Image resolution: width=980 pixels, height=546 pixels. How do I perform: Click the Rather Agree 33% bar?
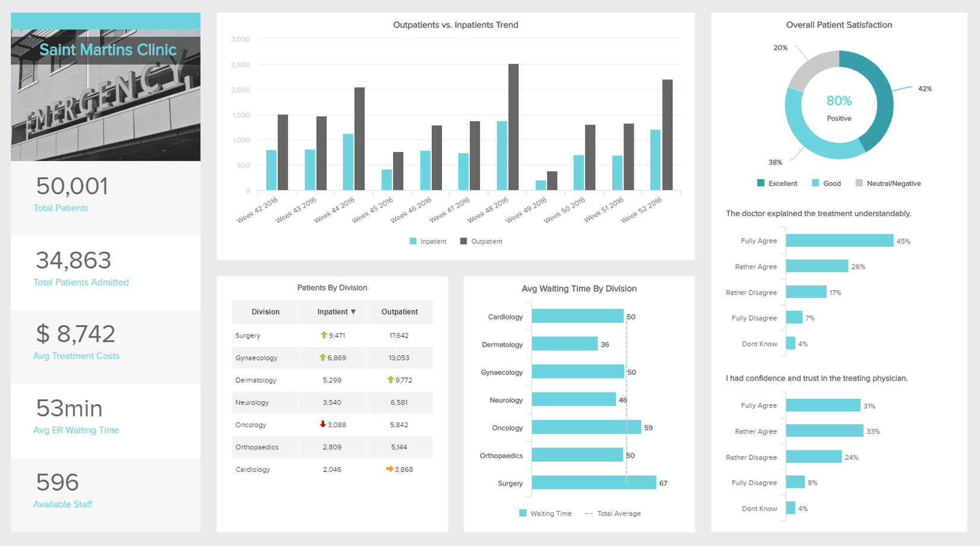tap(825, 431)
